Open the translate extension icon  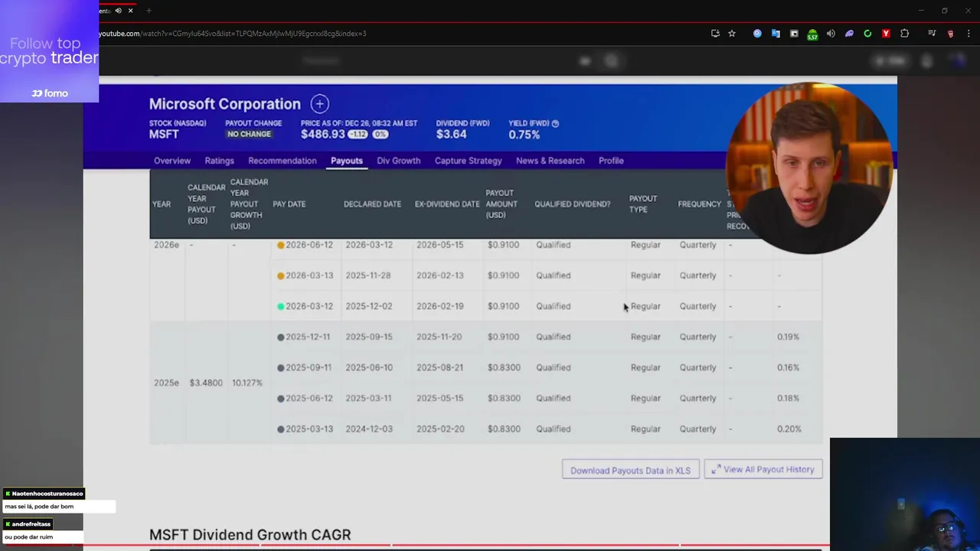(776, 34)
